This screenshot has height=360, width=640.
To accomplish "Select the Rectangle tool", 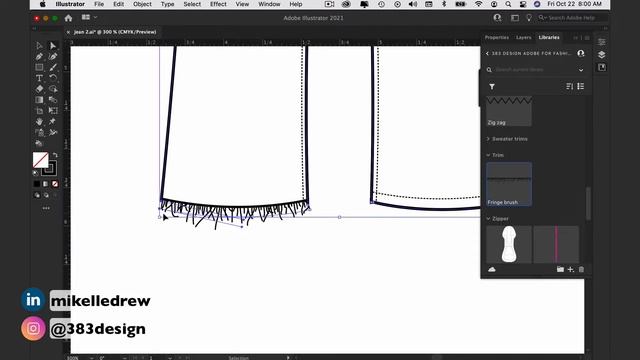I will click(39, 67).
